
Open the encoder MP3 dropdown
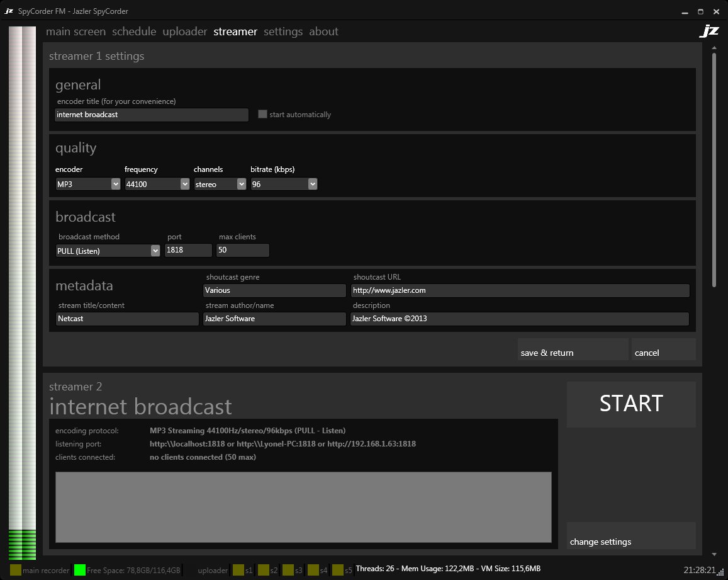coord(87,184)
